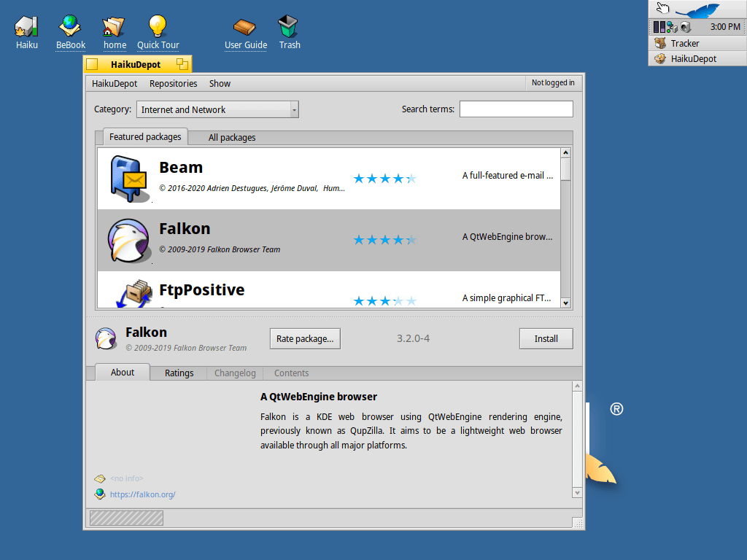Click the volume tray icon
Image resolution: width=747 pixels, height=560 pixels.
point(686,27)
